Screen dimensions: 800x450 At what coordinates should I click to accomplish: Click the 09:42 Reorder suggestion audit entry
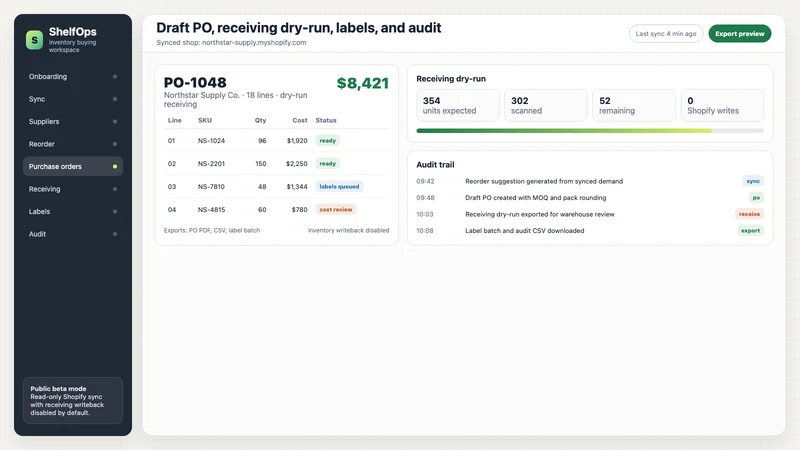click(x=590, y=181)
